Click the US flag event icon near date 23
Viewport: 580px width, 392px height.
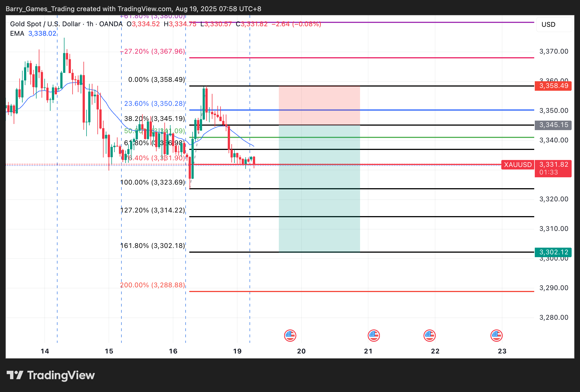coord(497,336)
